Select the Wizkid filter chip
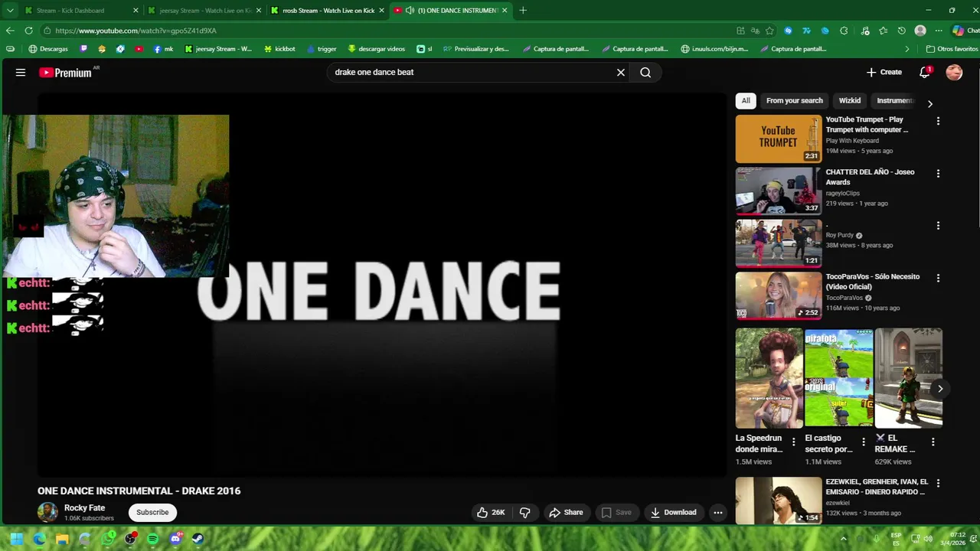 (x=850, y=100)
